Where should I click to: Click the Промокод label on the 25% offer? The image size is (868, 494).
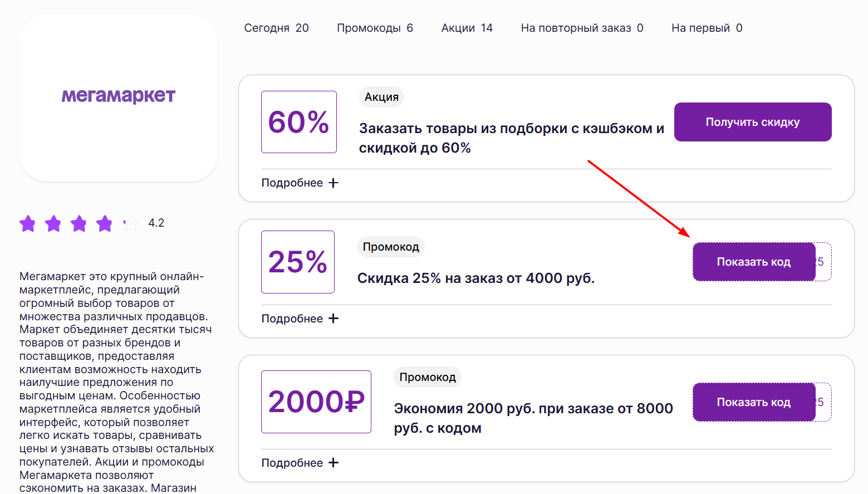390,246
